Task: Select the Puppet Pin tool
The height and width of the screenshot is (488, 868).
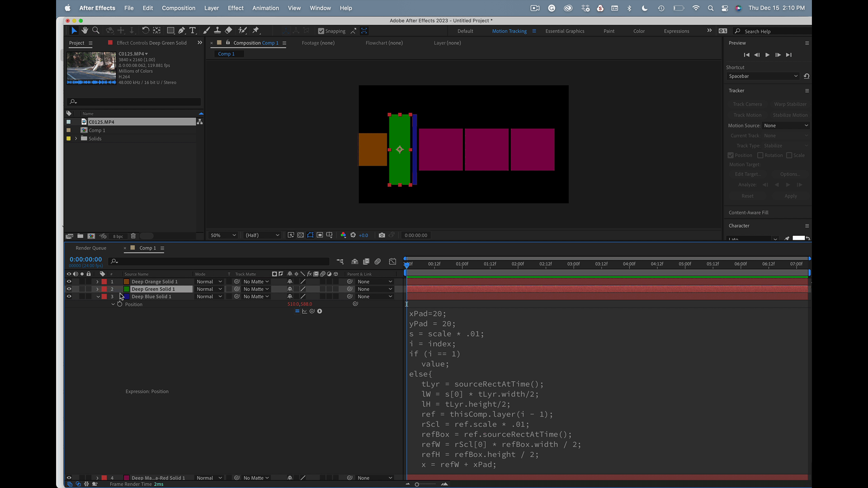Action: 256,30
